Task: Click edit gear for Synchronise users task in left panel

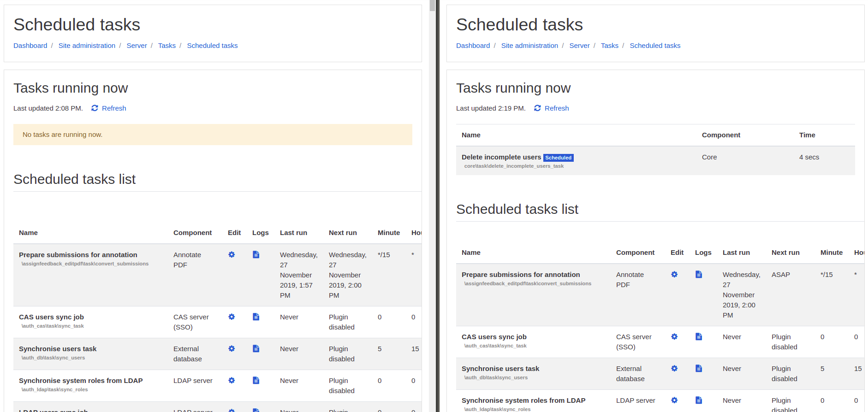Action: pos(232,348)
